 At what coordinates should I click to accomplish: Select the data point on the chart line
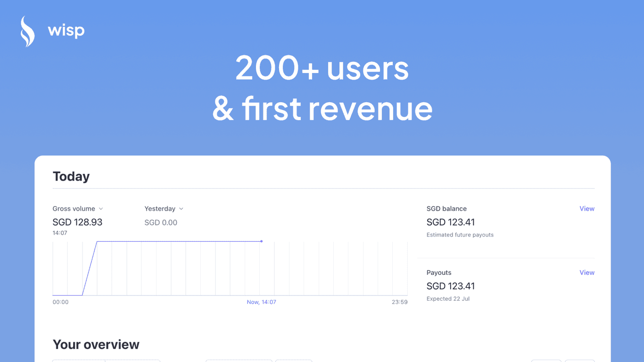(261, 241)
